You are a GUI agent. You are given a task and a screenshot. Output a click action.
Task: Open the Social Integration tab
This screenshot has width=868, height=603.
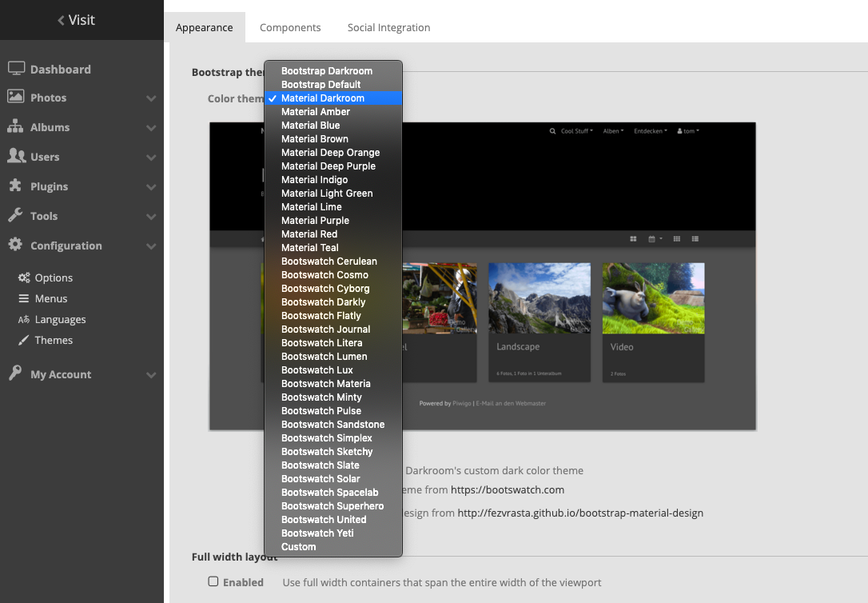click(388, 27)
